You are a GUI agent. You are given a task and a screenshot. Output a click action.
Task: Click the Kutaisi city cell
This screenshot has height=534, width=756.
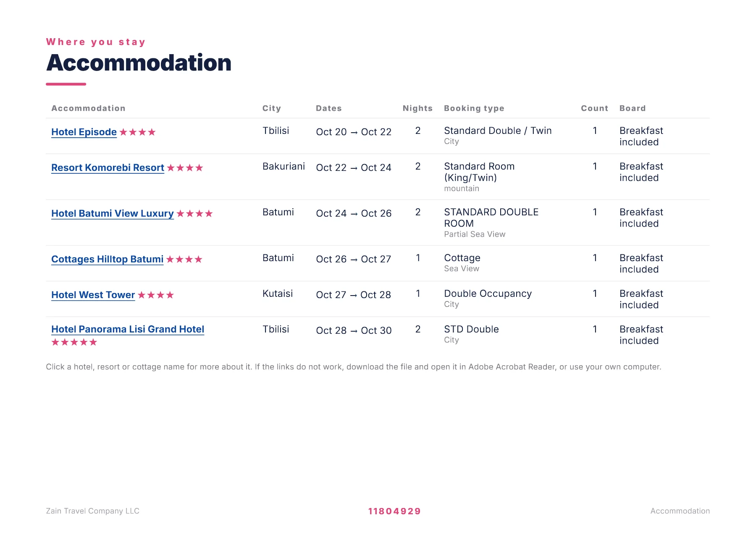pos(278,293)
